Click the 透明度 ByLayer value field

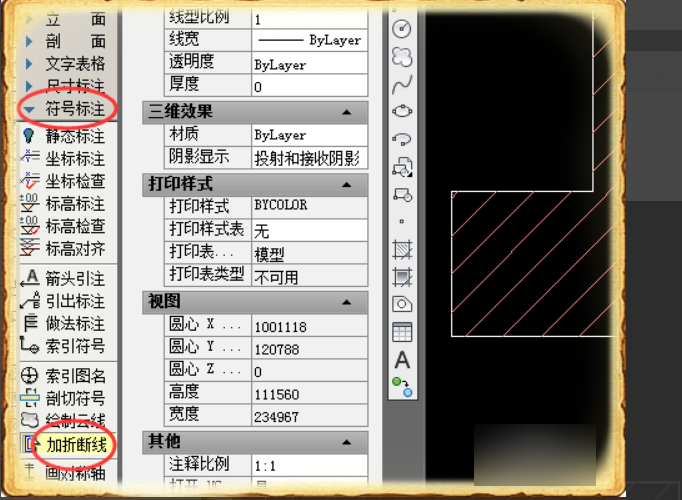310,63
